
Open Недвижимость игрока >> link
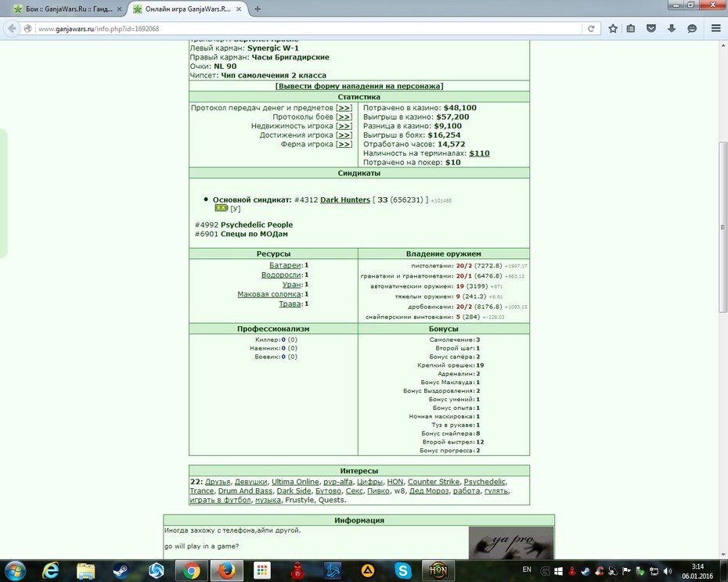(344, 126)
